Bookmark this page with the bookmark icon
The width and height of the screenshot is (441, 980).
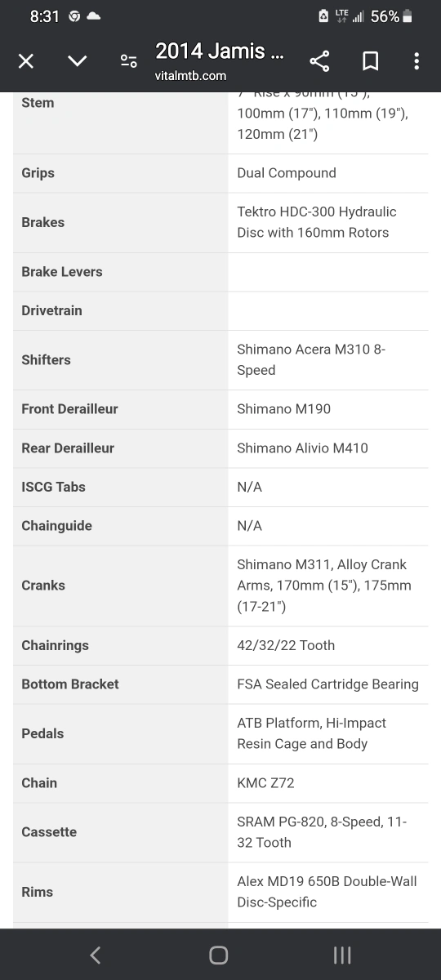pyautogui.click(x=370, y=61)
